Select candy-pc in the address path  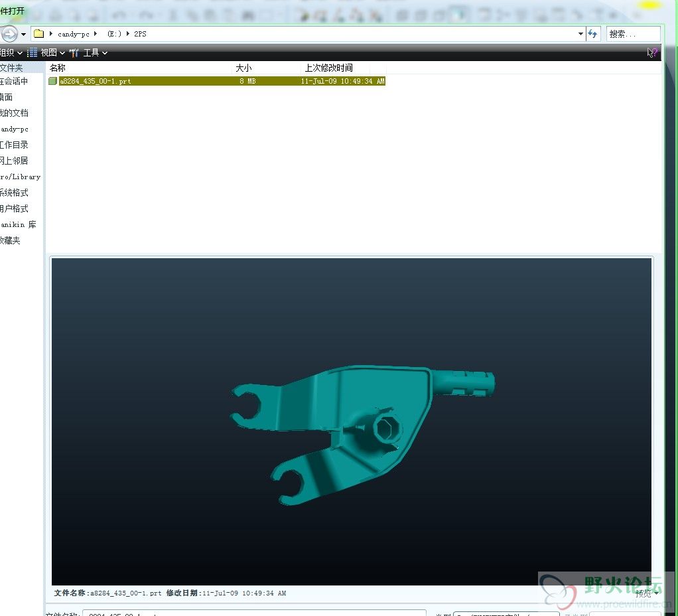click(73, 34)
